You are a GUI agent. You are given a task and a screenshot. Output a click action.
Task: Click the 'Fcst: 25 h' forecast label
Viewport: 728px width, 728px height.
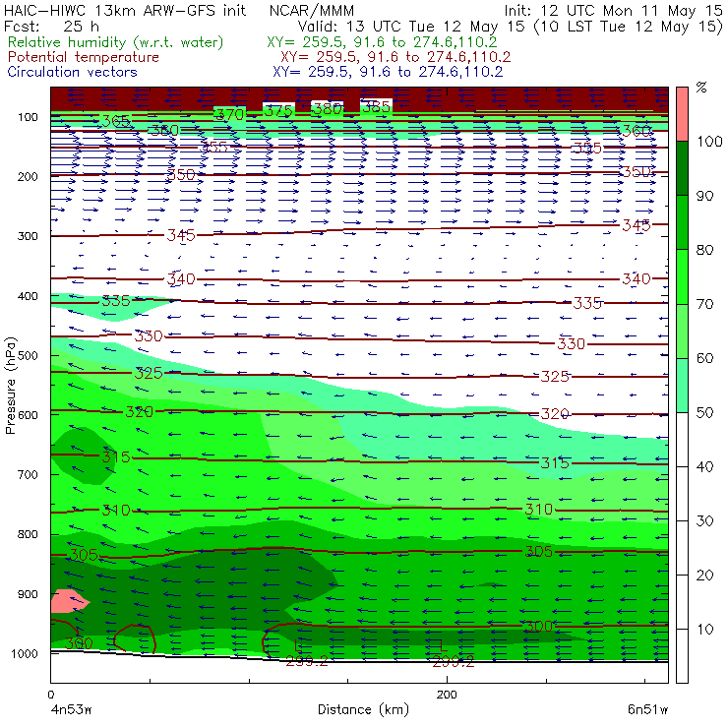(51, 26)
